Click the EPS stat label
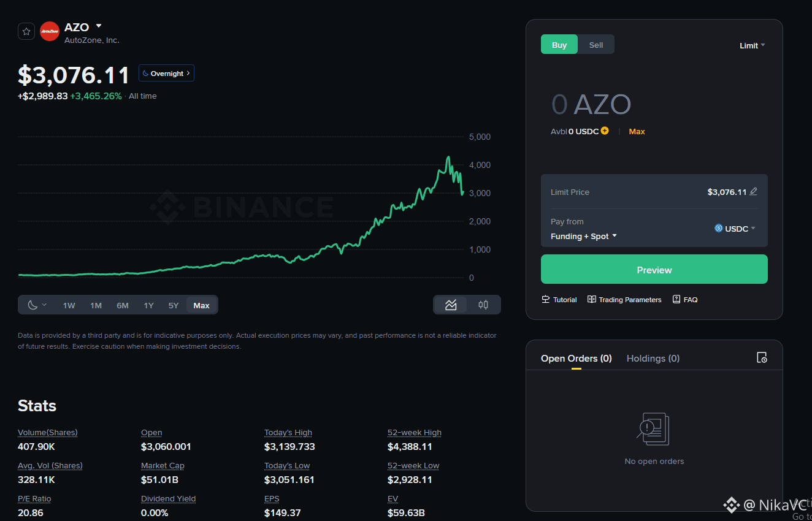Image resolution: width=812 pixels, height=521 pixels. pyautogui.click(x=272, y=498)
